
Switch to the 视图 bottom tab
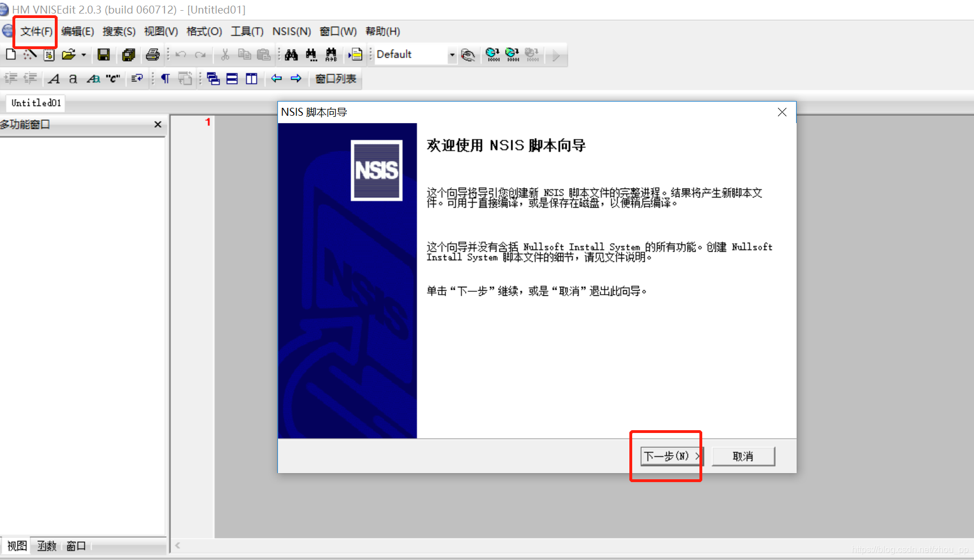point(17,546)
